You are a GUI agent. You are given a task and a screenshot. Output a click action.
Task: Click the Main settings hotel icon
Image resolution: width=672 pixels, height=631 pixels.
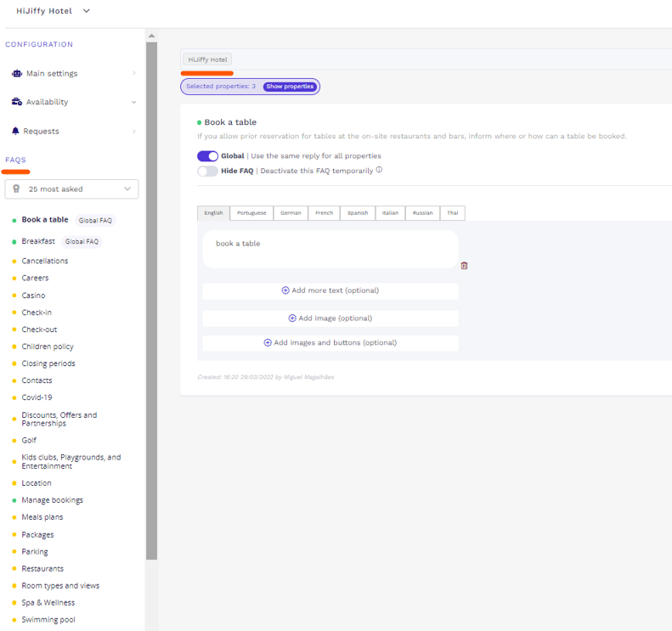[17, 74]
